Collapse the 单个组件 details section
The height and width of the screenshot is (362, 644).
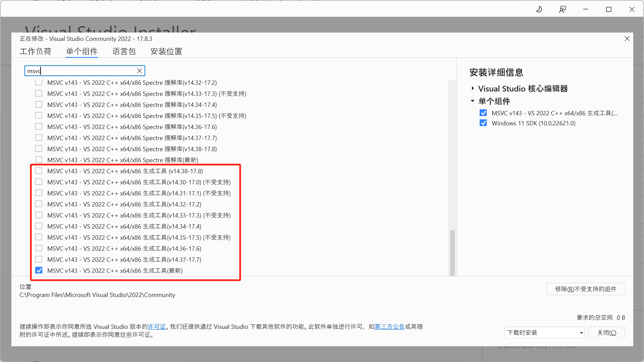click(473, 101)
